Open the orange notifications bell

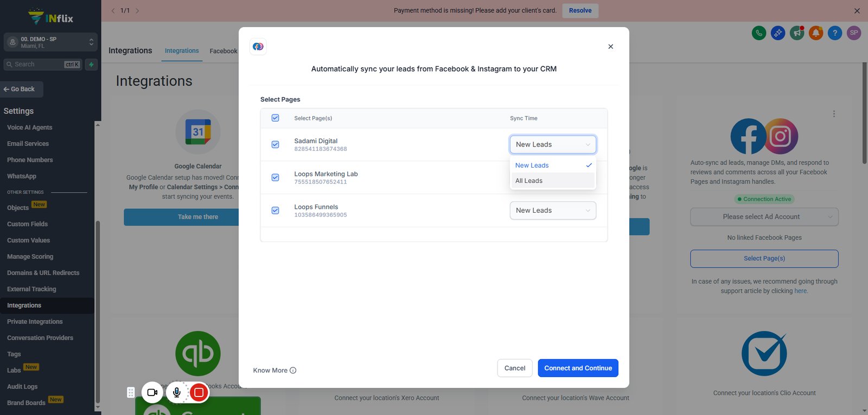(816, 33)
